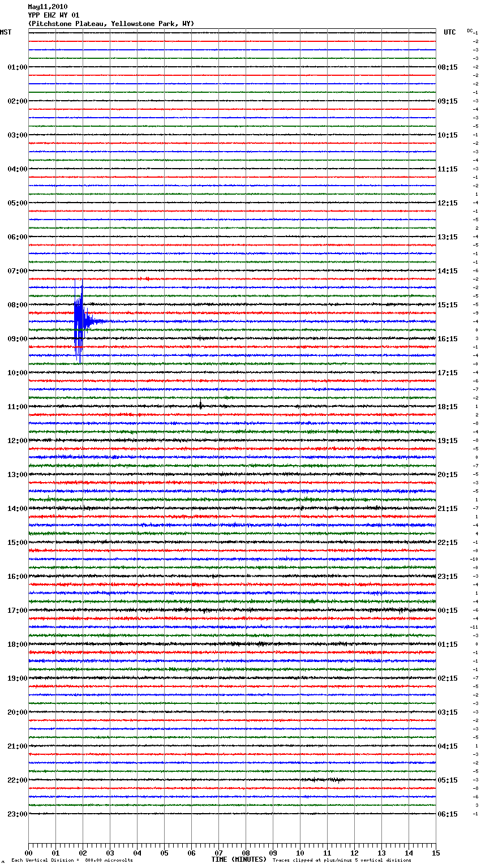Click minute 00 tick label on bottom axis
Screen dimensions: 481x868
28,853
